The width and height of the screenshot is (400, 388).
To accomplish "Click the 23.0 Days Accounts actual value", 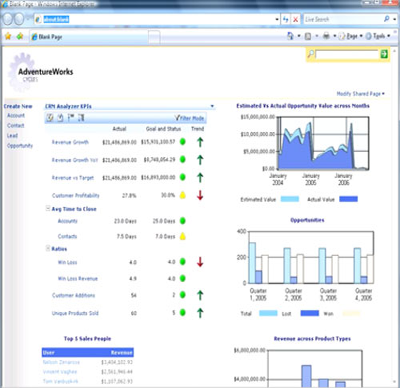I will [125, 221].
